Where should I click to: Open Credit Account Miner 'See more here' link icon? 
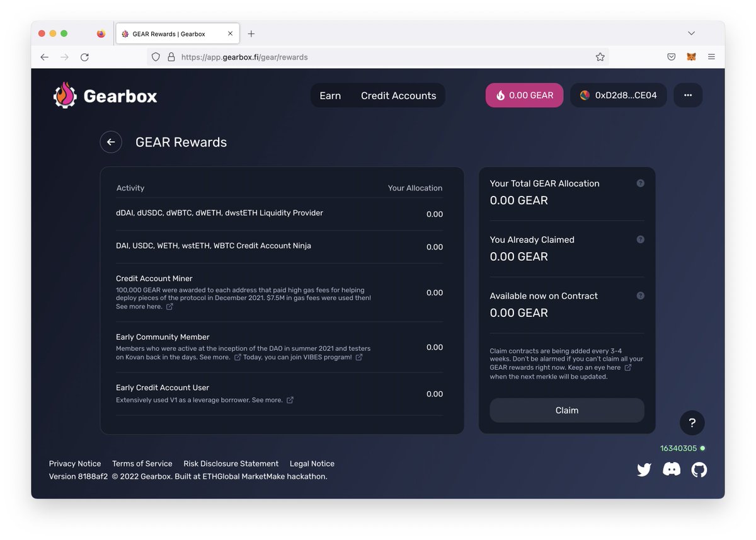[169, 307]
